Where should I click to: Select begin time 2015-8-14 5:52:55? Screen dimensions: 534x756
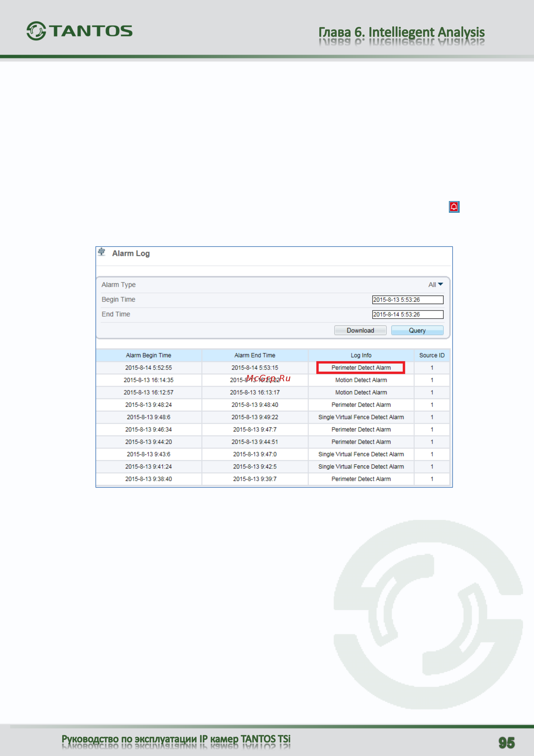[x=148, y=368]
